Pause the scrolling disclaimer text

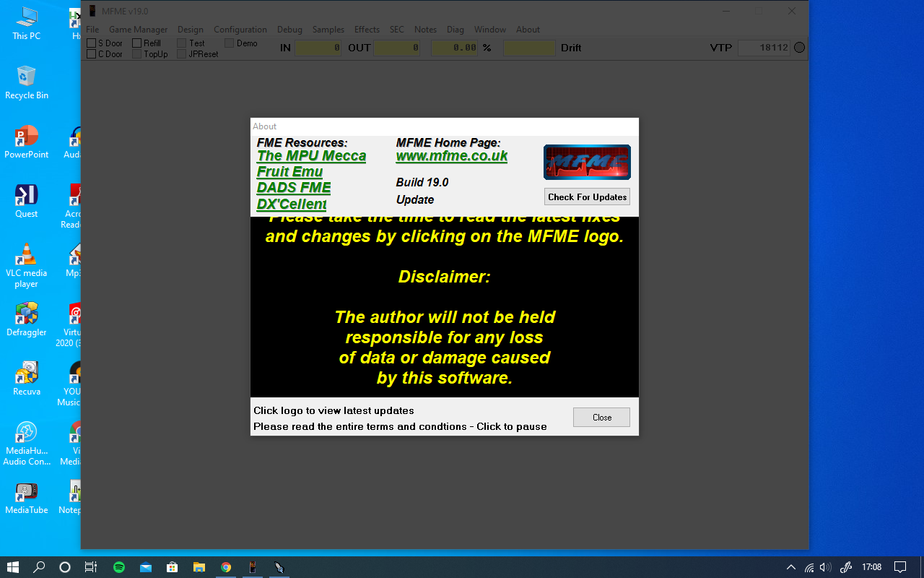445,306
